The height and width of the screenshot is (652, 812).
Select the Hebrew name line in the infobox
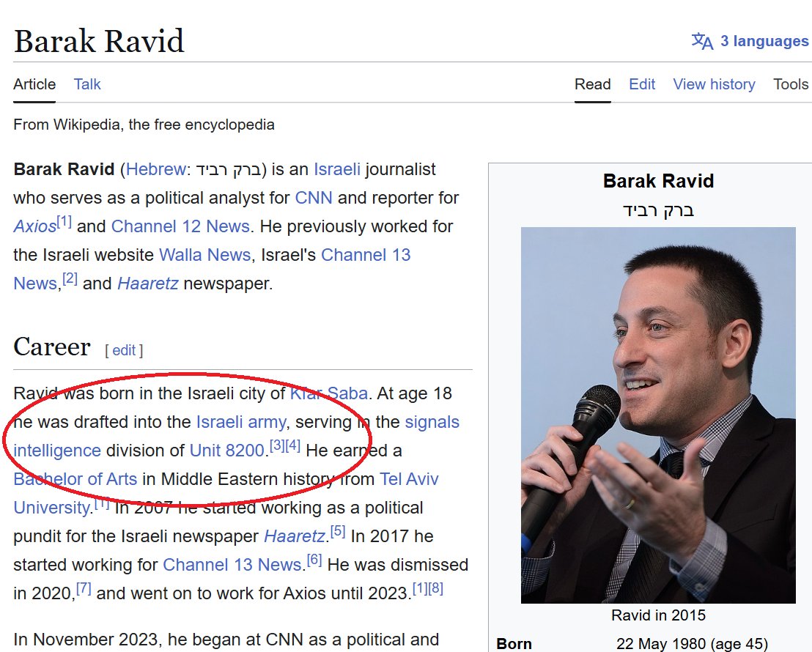(658, 210)
